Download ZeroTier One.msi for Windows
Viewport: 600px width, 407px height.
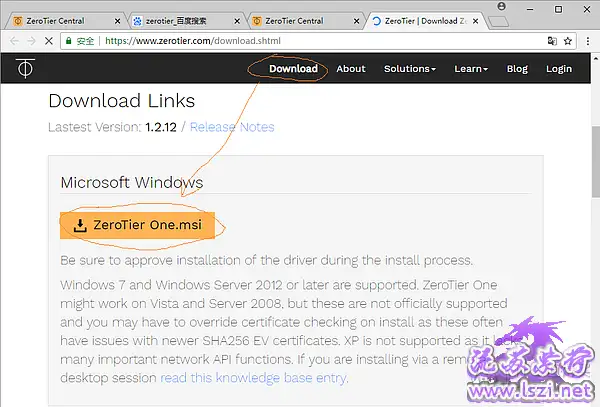point(137,225)
